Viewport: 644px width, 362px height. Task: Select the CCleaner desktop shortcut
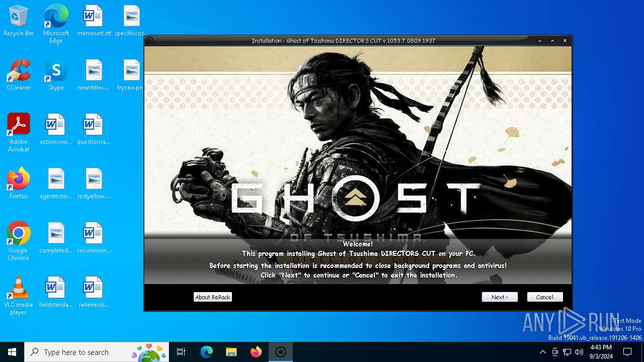click(x=19, y=75)
